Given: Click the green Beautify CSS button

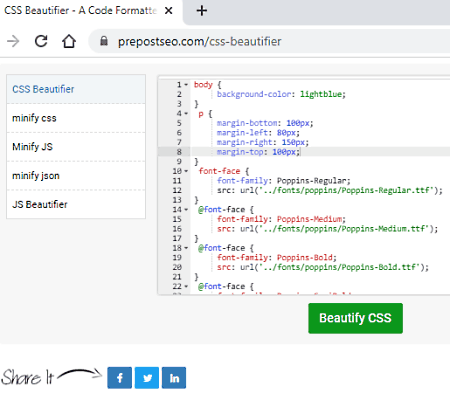Looking at the screenshot, I should 355,318.
